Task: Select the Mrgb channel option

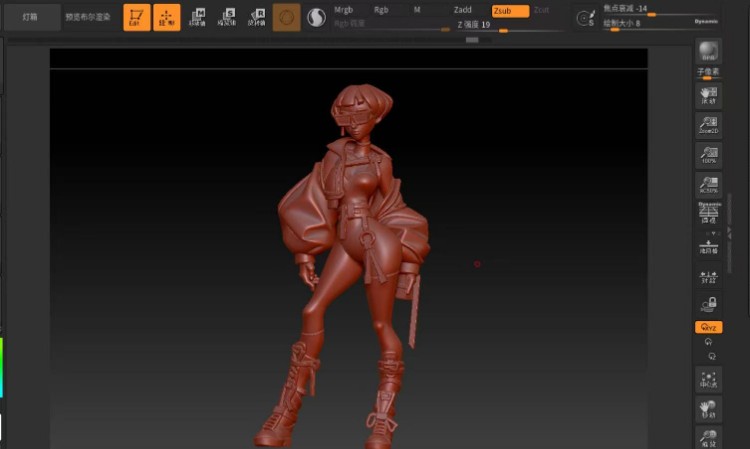Action: [343, 9]
